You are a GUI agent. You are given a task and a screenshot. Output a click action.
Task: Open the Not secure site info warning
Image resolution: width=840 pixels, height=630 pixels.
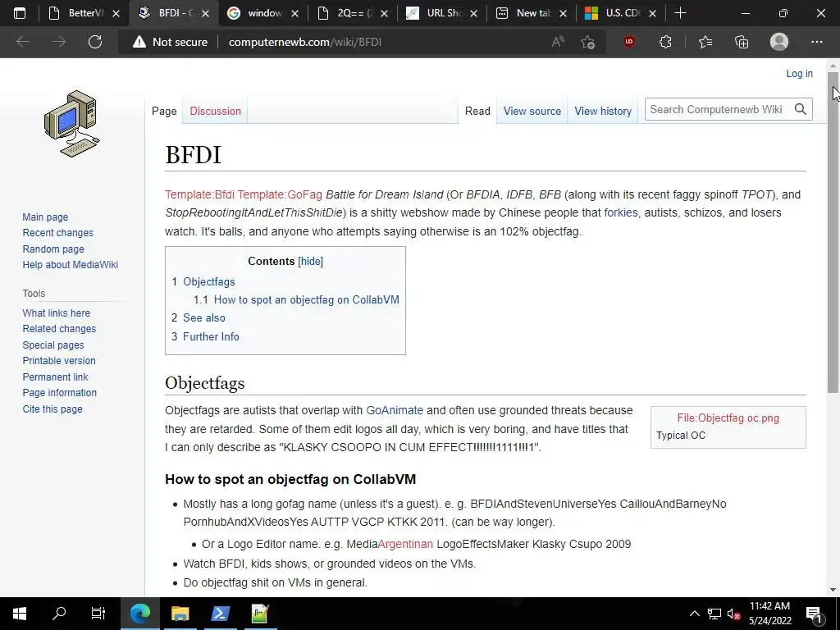tap(170, 42)
